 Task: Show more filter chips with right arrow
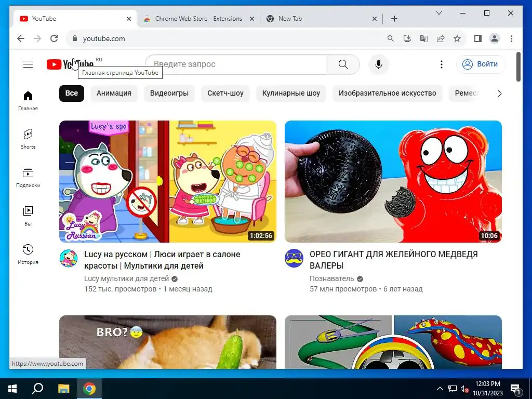pyautogui.click(x=499, y=94)
